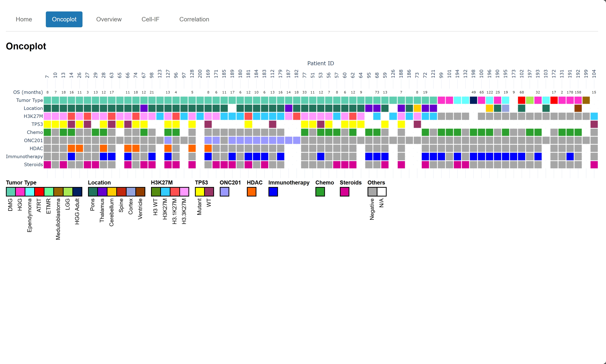Select the H3.1K27M legend swatch

click(x=175, y=192)
